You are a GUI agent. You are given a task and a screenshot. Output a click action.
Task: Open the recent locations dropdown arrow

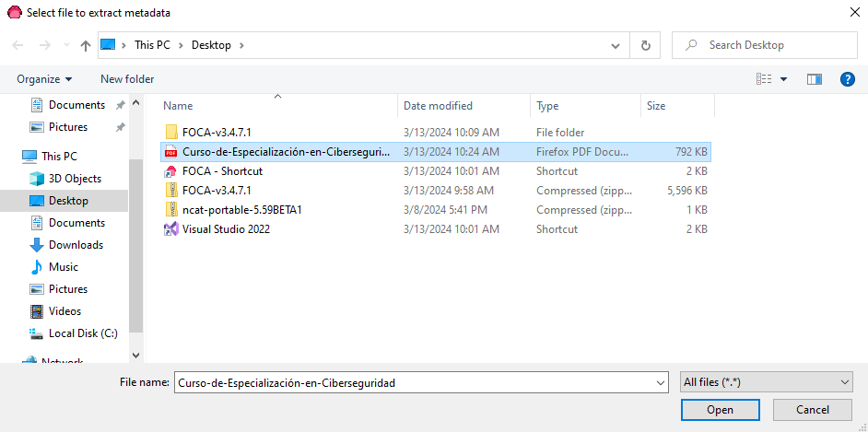(66, 45)
